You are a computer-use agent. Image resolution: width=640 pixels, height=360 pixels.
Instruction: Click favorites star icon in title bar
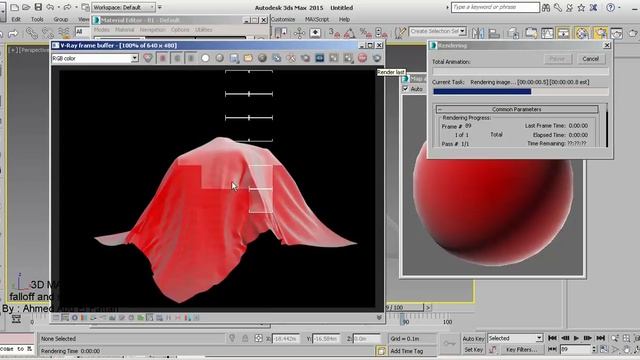coord(581,8)
